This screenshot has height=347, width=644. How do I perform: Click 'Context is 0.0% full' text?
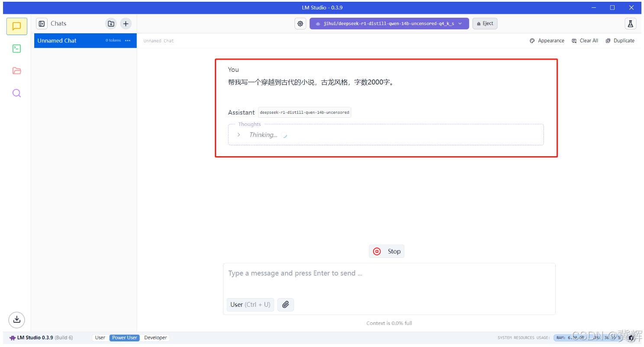click(389, 323)
